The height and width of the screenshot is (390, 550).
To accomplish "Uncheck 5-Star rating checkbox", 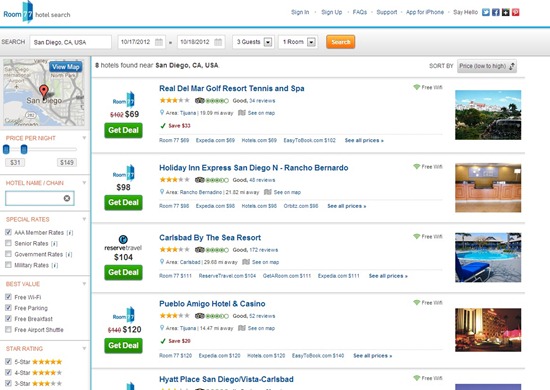I will click(8, 361).
